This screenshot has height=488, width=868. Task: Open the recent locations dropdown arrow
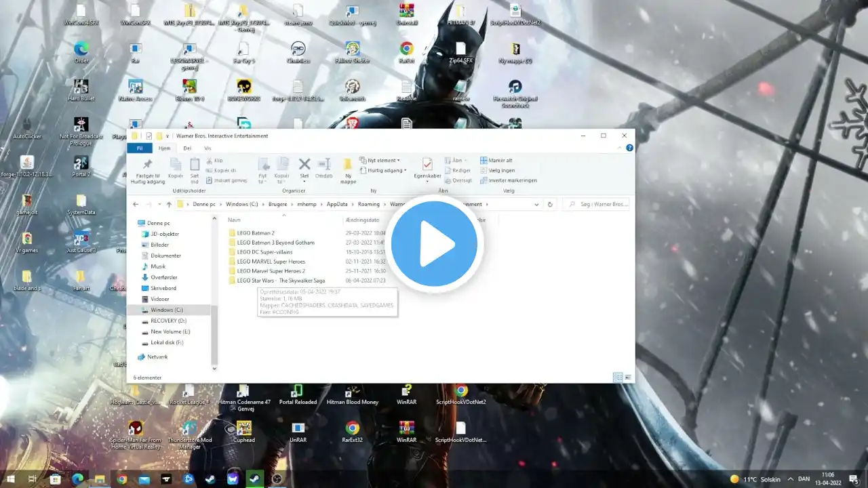[159, 204]
